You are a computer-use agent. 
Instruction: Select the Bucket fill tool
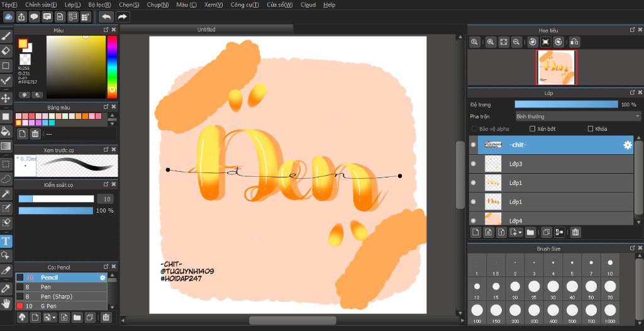point(6,131)
